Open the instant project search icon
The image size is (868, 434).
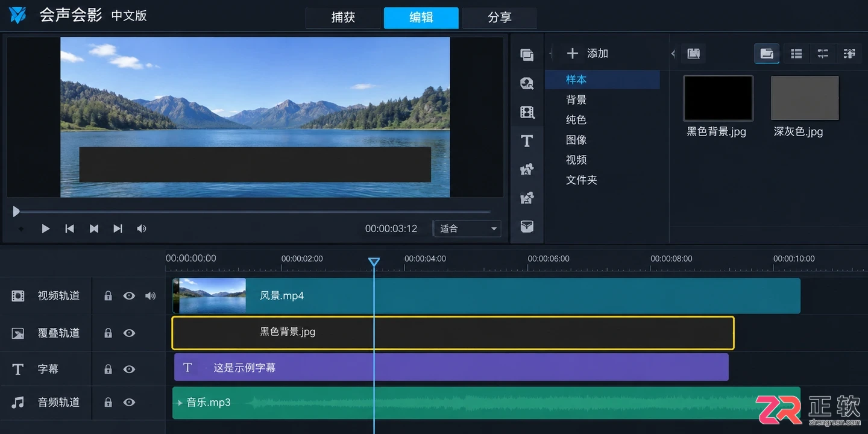pyautogui.click(x=527, y=84)
